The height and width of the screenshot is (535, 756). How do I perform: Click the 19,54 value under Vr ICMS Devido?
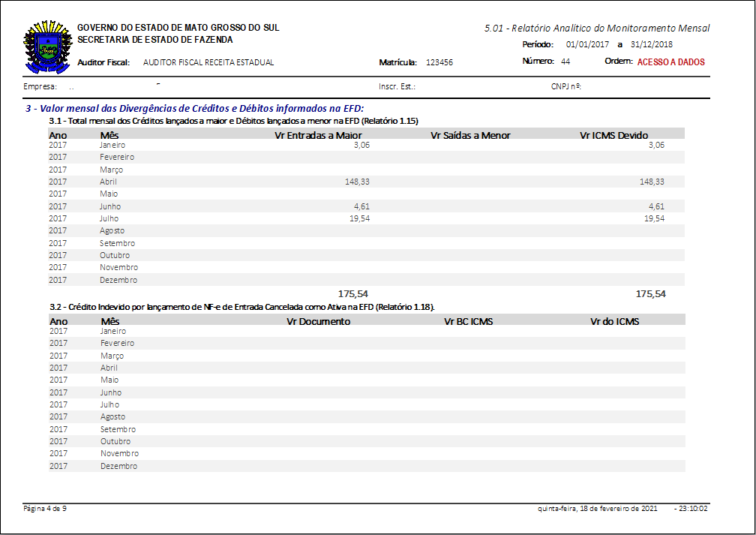click(654, 218)
